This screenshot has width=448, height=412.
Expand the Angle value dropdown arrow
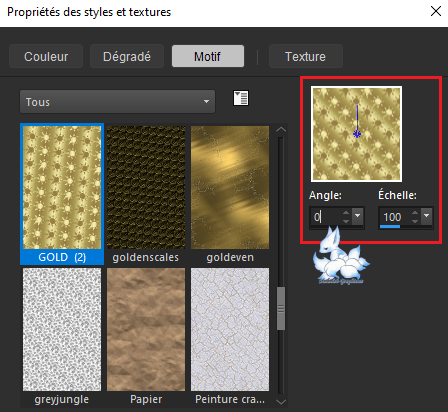[358, 216]
